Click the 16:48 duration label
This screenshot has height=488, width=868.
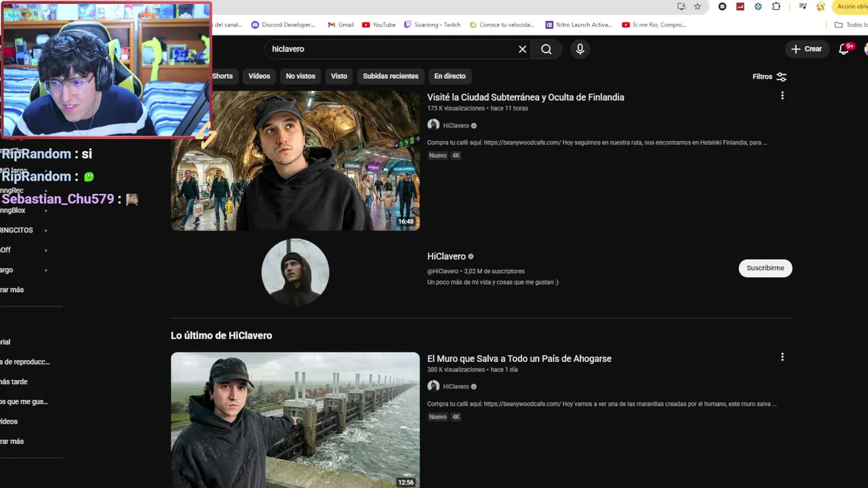(x=406, y=222)
